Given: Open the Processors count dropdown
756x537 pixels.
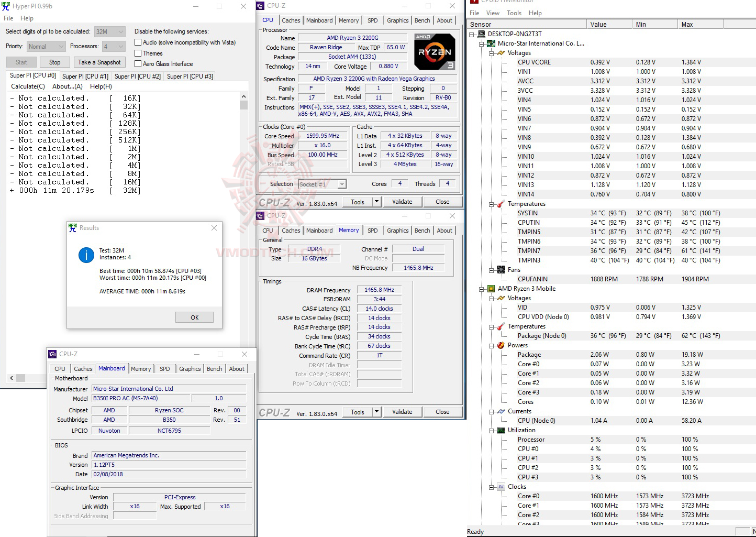Looking at the screenshot, I should [x=114, y=47].
